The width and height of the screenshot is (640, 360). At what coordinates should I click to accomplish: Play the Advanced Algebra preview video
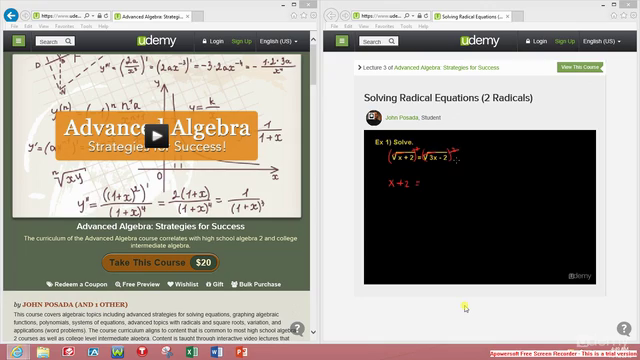(157, 136)
